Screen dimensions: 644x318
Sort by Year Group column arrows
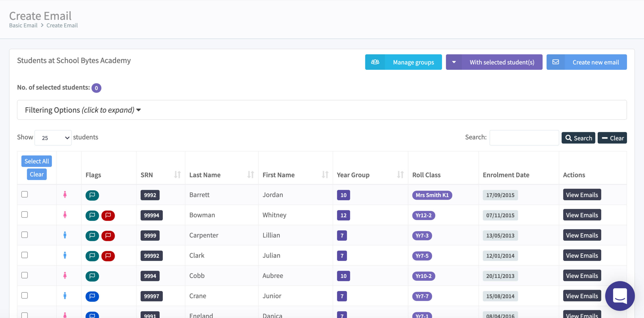coord(400,174)
